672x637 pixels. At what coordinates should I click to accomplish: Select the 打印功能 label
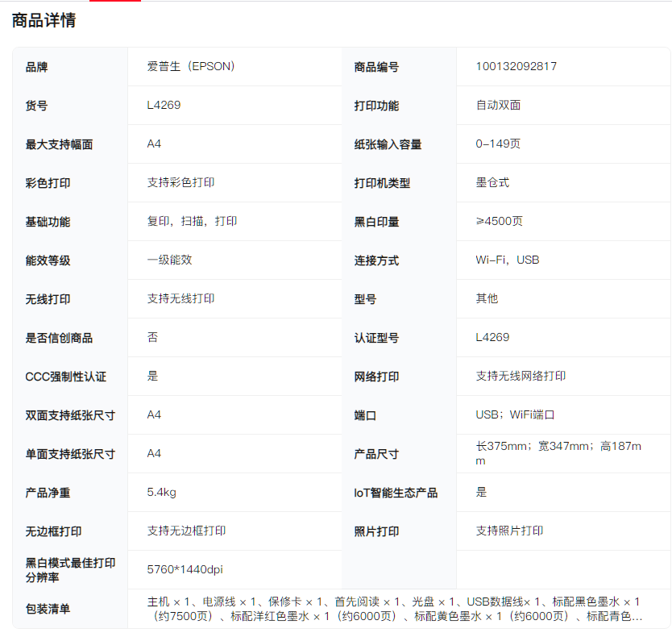376,106
